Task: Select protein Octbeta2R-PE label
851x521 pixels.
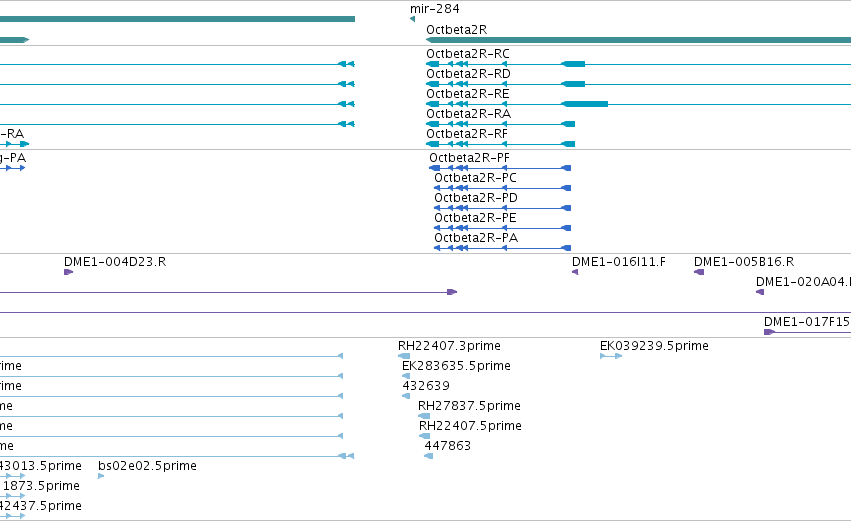Action: point(475,218)
